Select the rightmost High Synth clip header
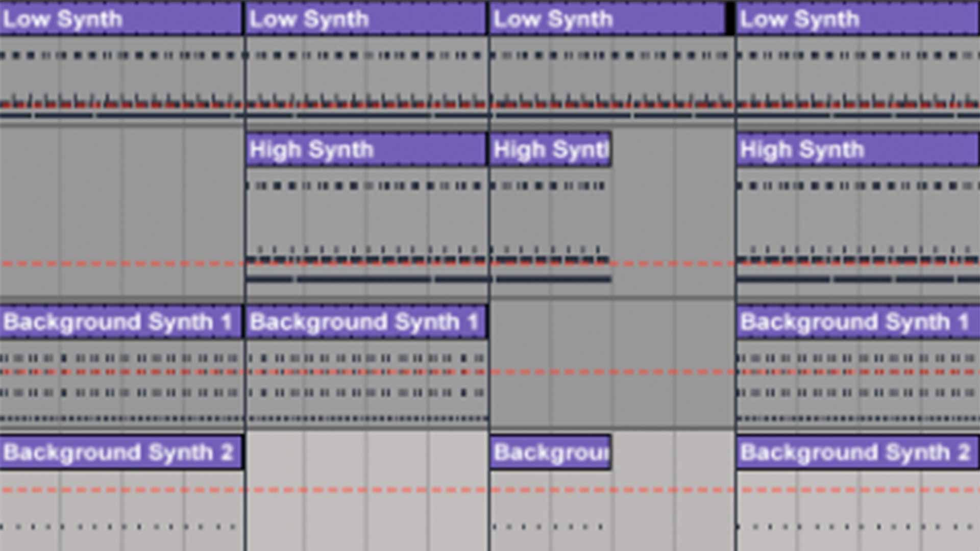Viewport: 980px width, 551px height. coord(857,150)
